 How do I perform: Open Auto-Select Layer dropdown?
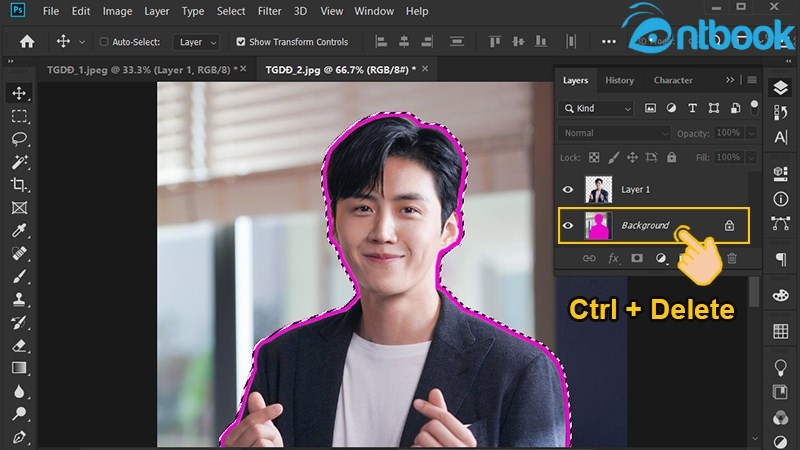(x=196, y=42)
